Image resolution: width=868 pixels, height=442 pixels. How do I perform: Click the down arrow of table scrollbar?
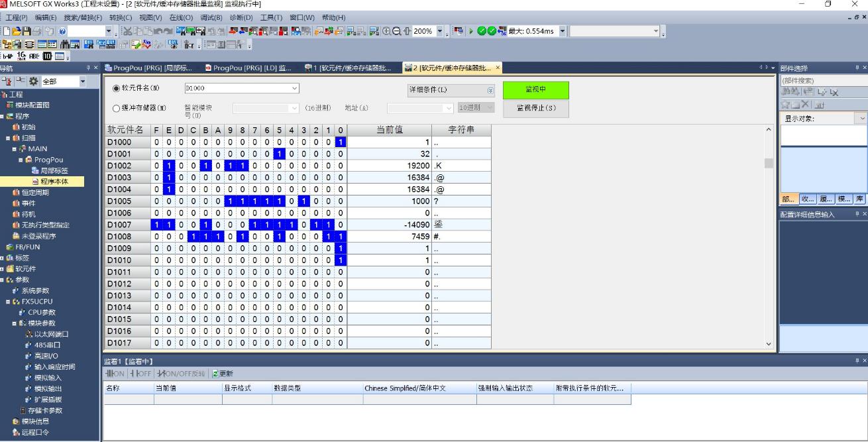[769, 344]
